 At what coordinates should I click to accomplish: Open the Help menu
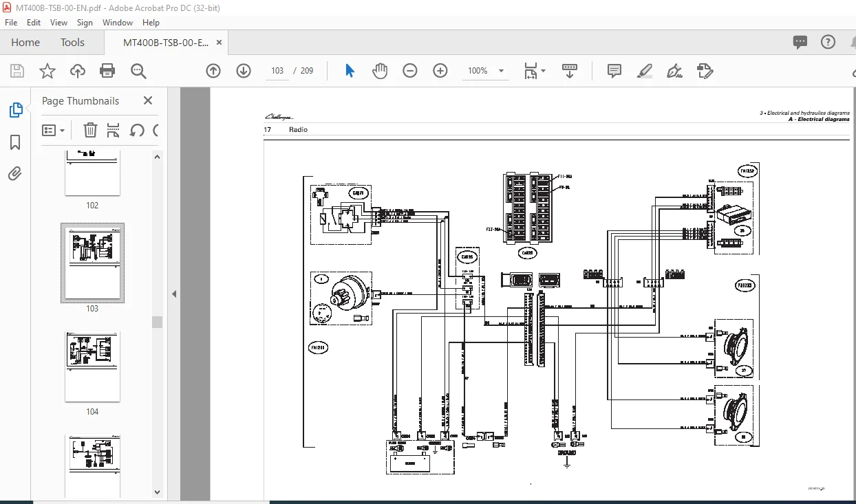point(151,23)
